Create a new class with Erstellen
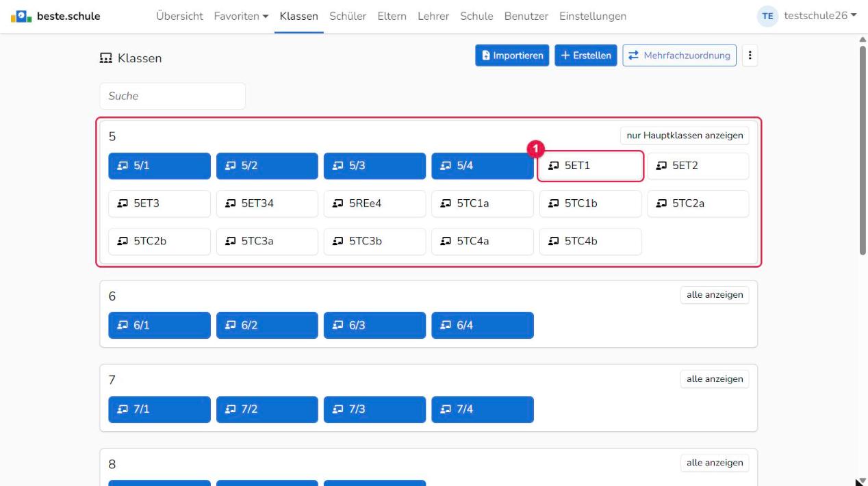 pos(586,55)
